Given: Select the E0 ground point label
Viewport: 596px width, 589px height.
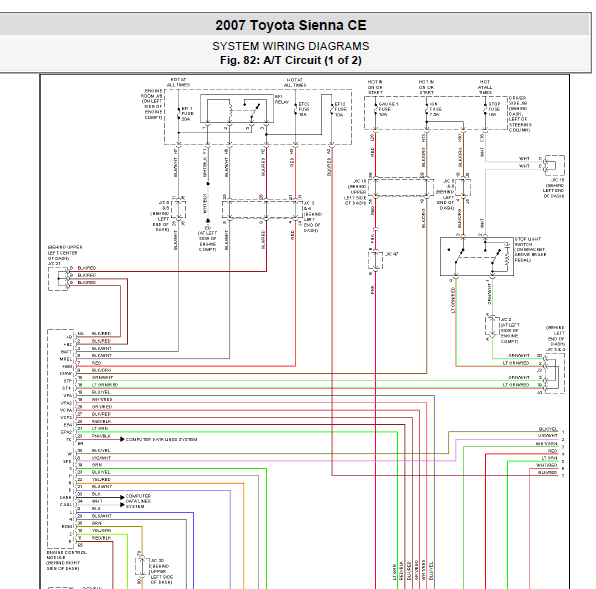Looking at the screenshot, I should (x=208, y=239).
